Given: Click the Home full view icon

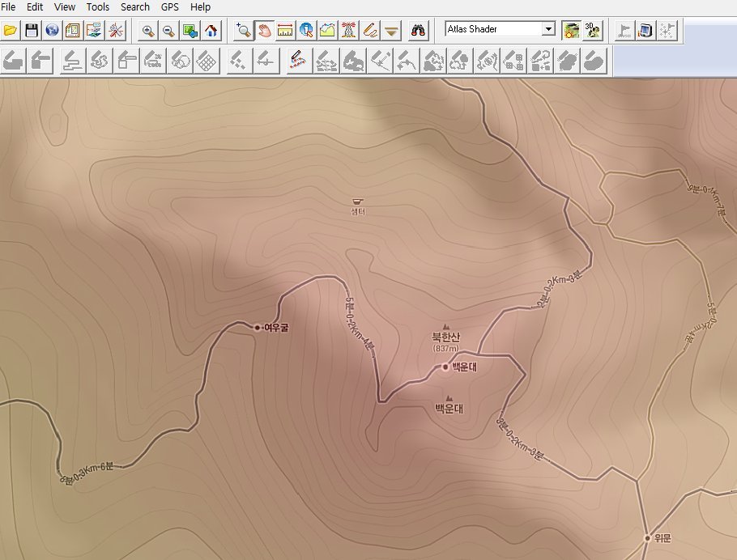Looking at the screenshot, I should (x=211, y=31).
